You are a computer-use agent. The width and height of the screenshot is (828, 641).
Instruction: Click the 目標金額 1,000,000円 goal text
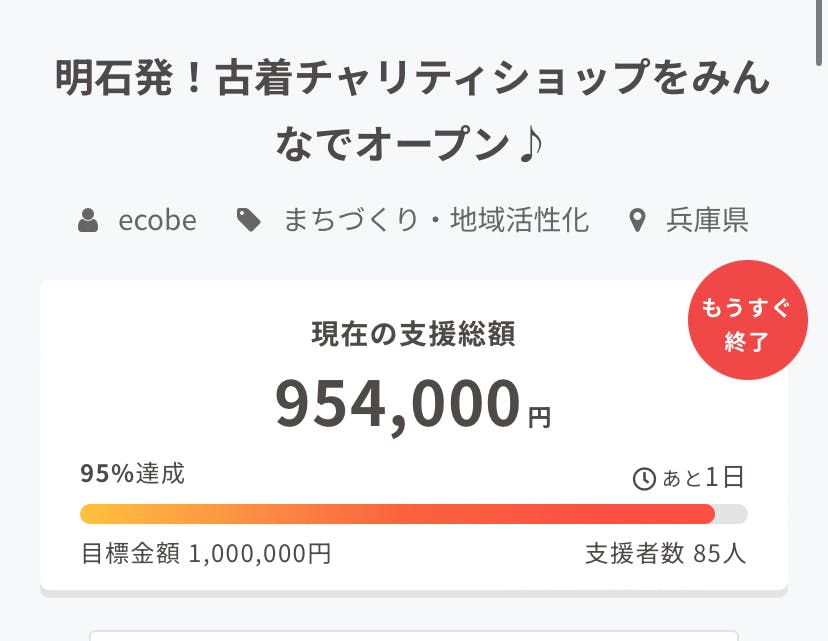(206, 553)
